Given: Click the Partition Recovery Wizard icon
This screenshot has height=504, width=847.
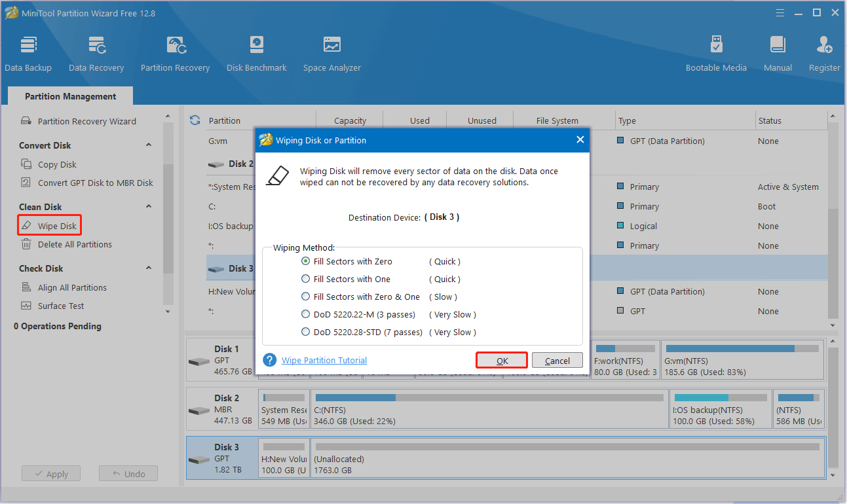Looking at the screenshot, I should coord(26,121).
